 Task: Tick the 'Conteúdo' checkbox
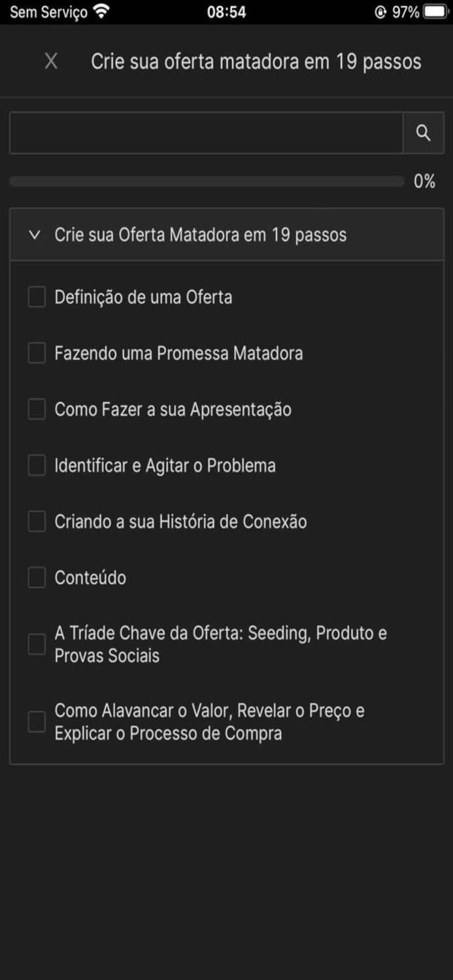36,578
